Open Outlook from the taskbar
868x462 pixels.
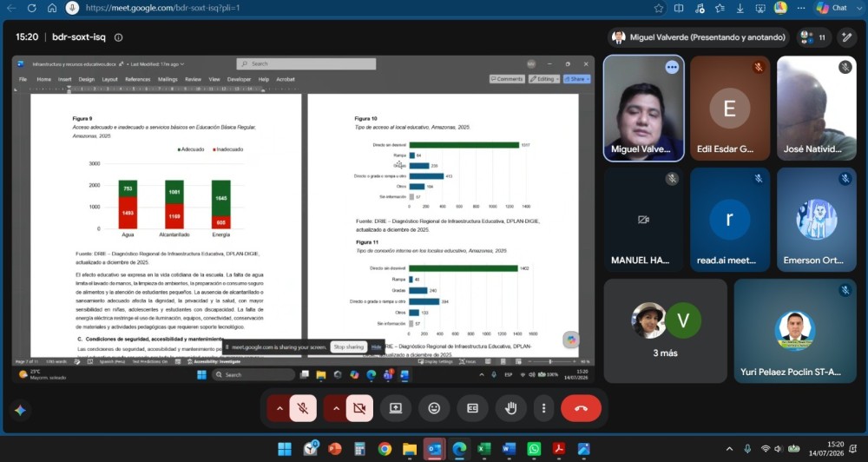[x=435, y=449]
